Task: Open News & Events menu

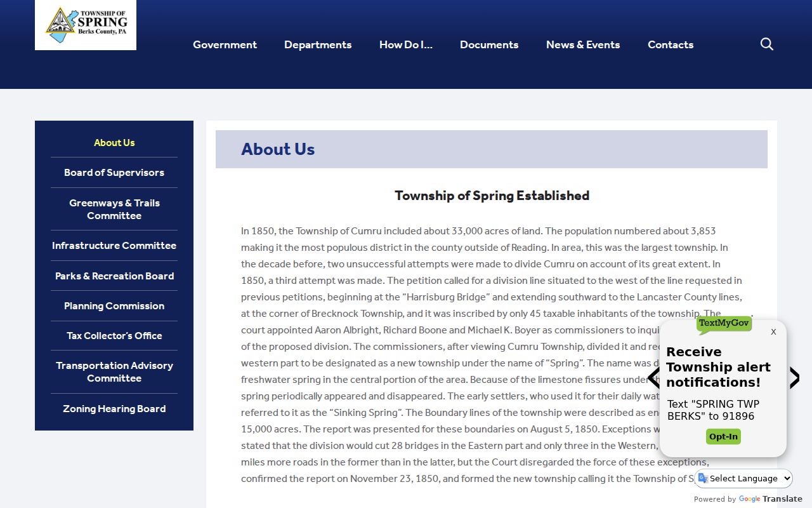Action: pos(583,44)
